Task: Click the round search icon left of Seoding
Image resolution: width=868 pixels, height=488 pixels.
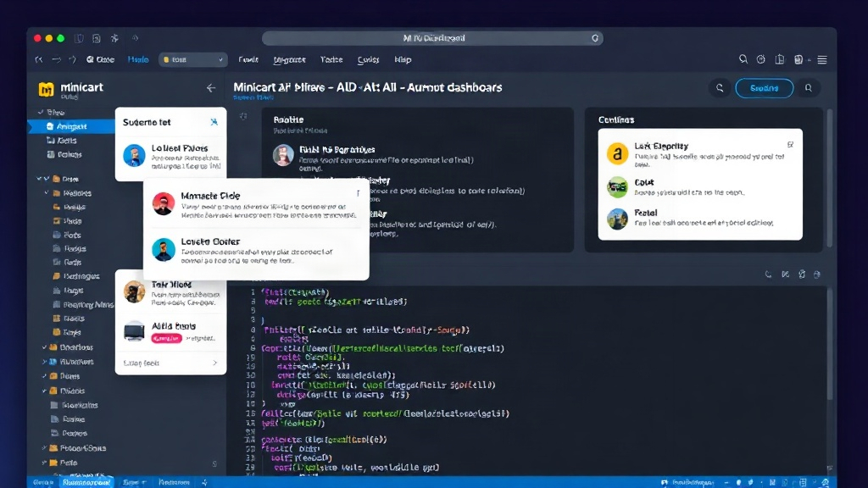Action: (720, 88)
